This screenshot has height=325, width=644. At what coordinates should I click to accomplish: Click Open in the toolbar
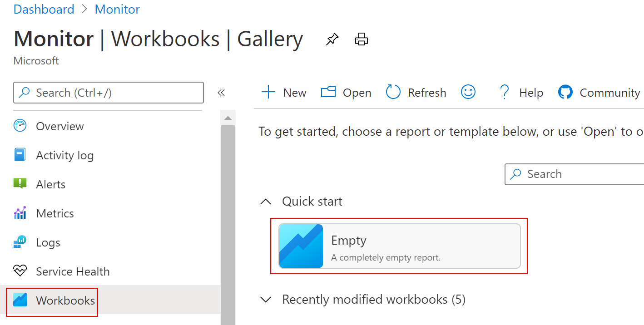tap(346, 93)
